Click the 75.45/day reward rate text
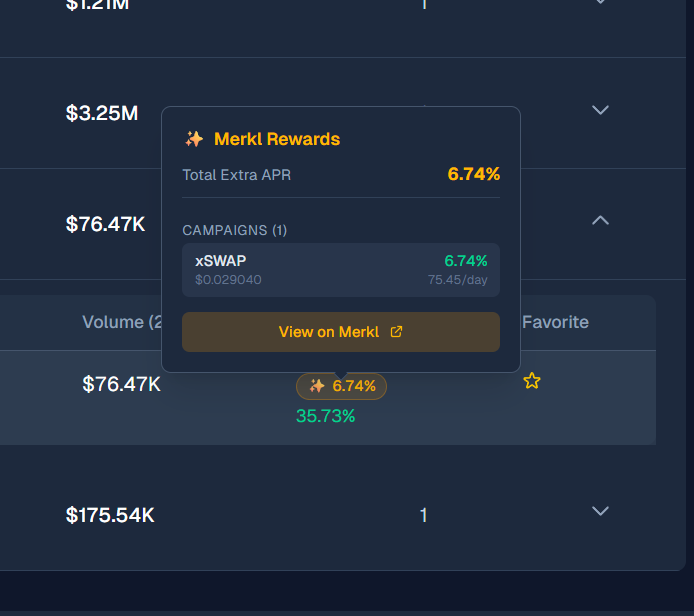Screen dimensions: 694x616 click(x=457, y=280)
